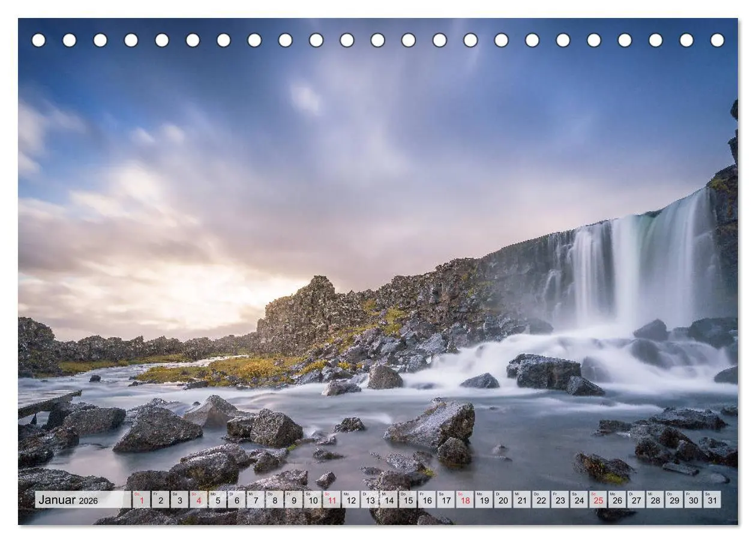The width and height of the screenshot is (756, 543).
Task: Click date 7 in the calendar row
Action: coord(256,500)
